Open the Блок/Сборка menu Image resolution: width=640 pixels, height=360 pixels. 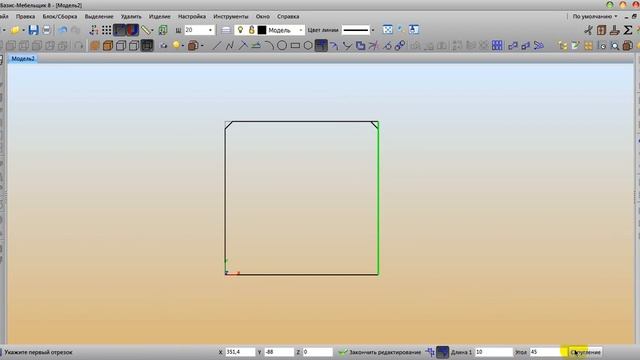click(x=60, y=16)
